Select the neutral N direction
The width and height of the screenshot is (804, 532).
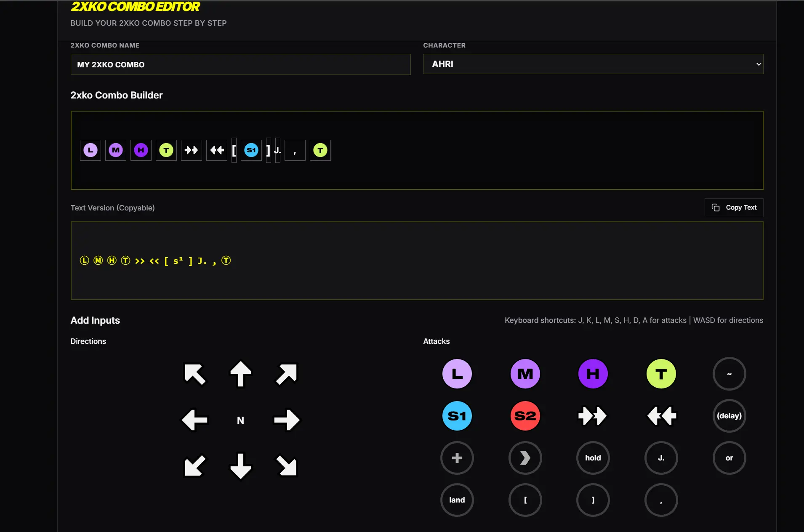point(240,420)
